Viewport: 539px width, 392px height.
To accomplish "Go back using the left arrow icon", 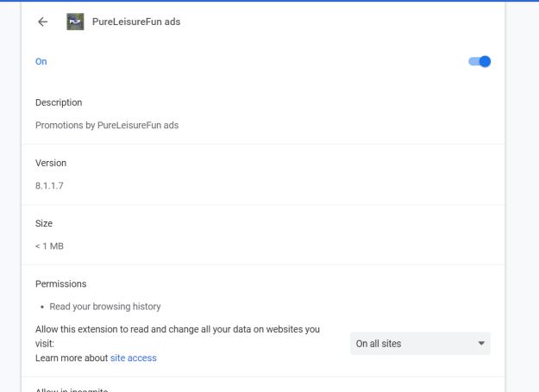I will pos(43,22).
